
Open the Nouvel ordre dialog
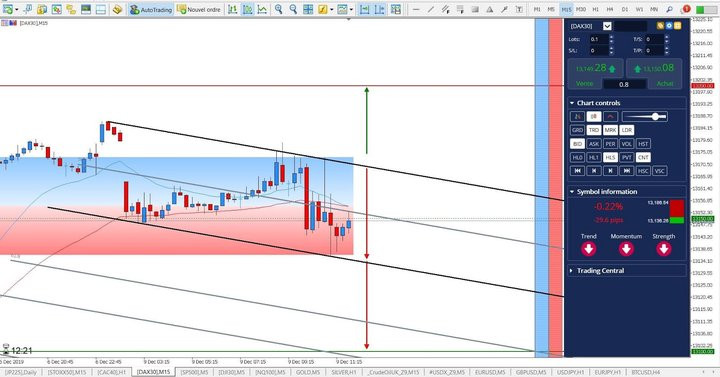tap(199, 9)
